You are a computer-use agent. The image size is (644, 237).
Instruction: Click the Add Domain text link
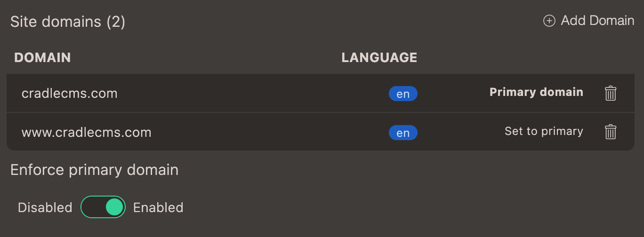click(597, 21)
